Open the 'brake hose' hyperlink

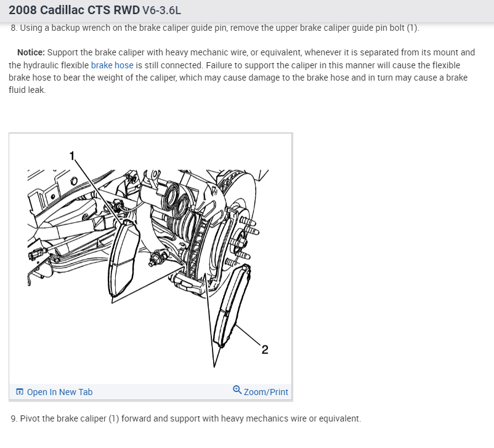pyautogui.click(x=112, y=65)
